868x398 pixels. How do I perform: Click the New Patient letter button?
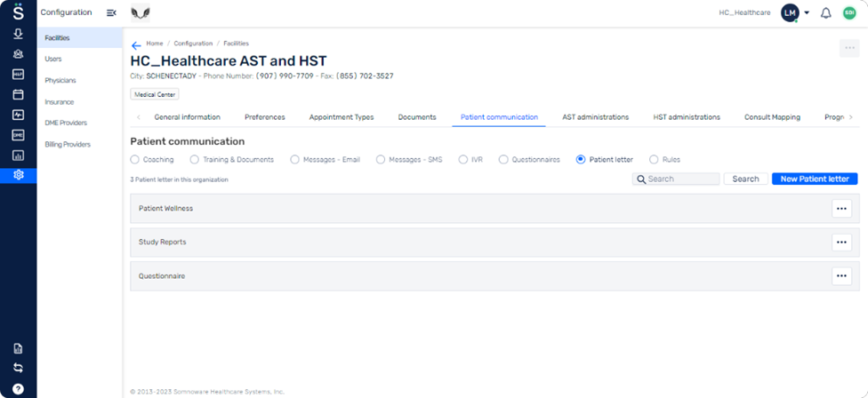coord(815,179)
